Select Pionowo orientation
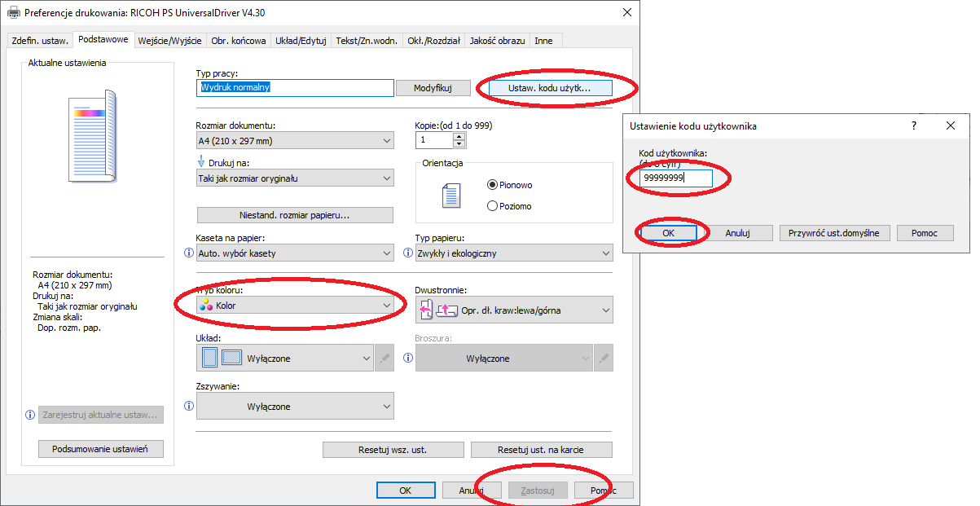Screen dimensions: 980x506 tap(510, 185)
